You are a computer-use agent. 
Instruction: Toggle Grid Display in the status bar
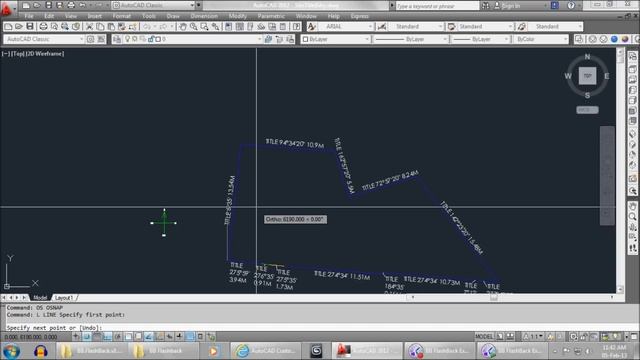tap(97, 337)
